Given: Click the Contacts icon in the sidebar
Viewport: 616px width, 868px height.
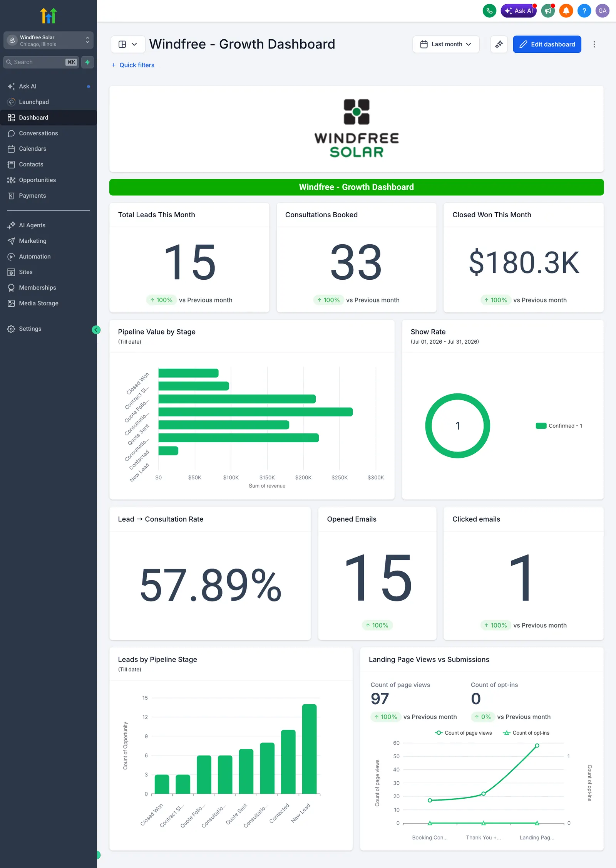Looking at the screenshot, I should tap(11, 165).
